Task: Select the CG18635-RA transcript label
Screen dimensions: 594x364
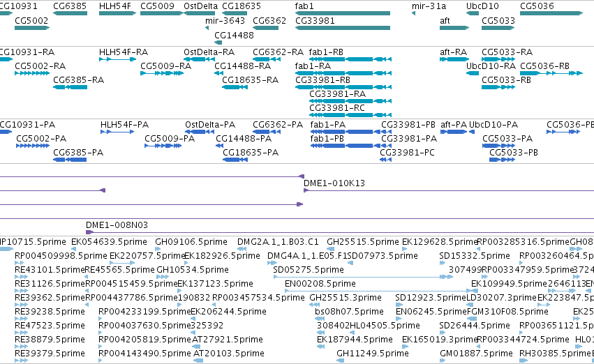Action: (x=250, y=80)
